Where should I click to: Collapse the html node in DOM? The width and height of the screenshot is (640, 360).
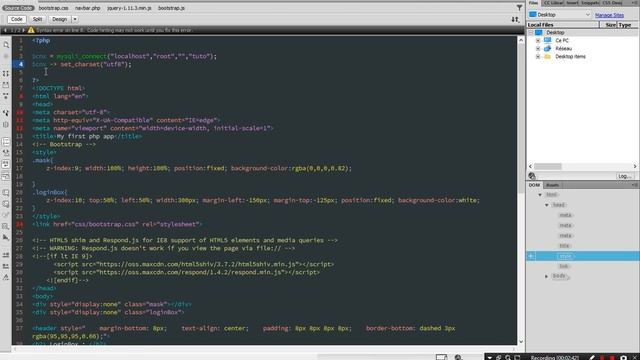[x=540, y=195]
